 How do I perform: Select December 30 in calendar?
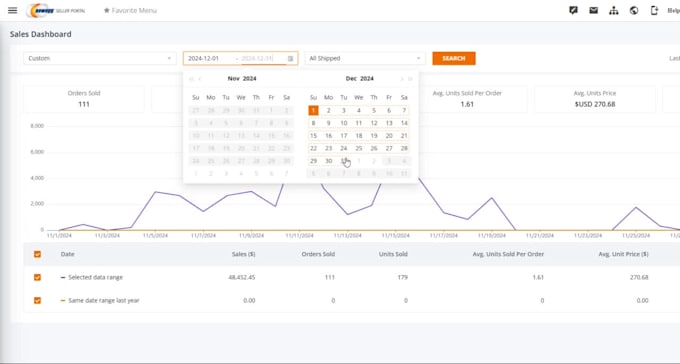328,161
